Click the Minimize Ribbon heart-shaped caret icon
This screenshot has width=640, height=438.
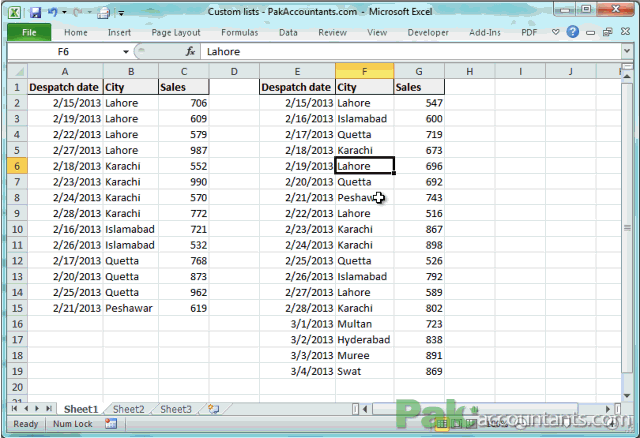[555, 32]
